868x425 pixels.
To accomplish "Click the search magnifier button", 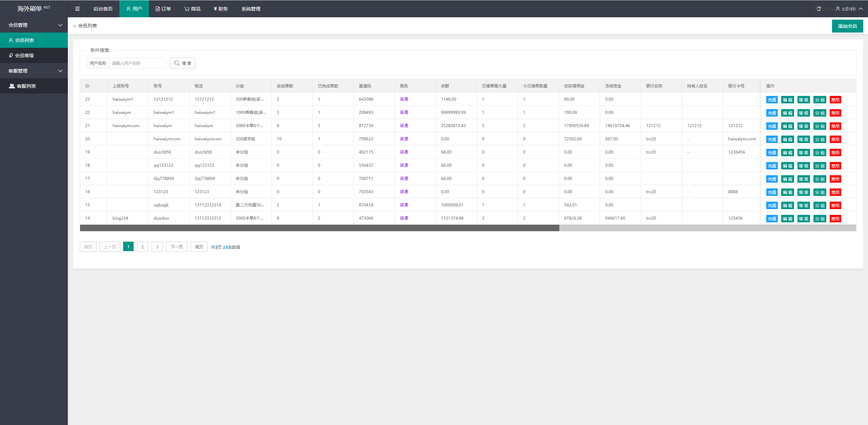I will (x=182, y=63).
